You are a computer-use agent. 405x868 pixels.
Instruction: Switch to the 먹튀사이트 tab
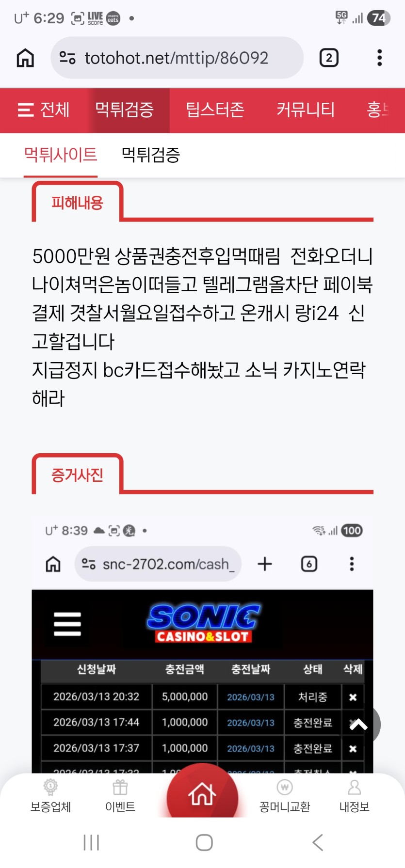click(x=61, y=155)
